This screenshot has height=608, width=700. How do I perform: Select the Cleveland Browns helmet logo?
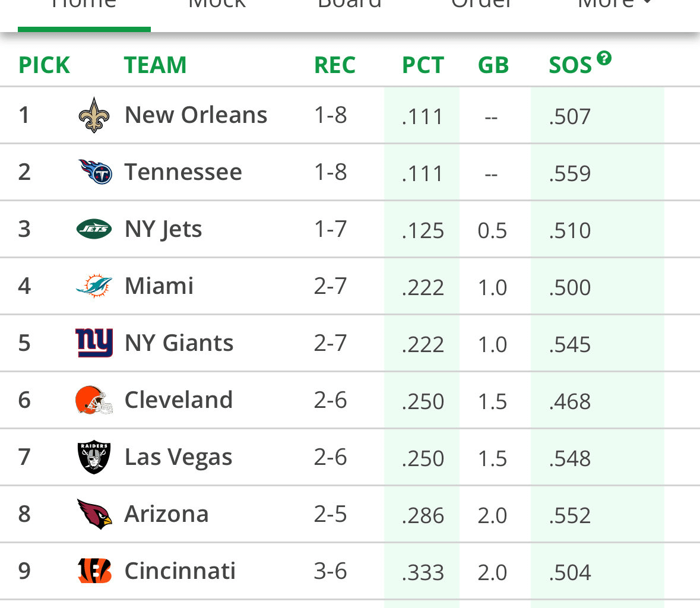pos(93,400)
